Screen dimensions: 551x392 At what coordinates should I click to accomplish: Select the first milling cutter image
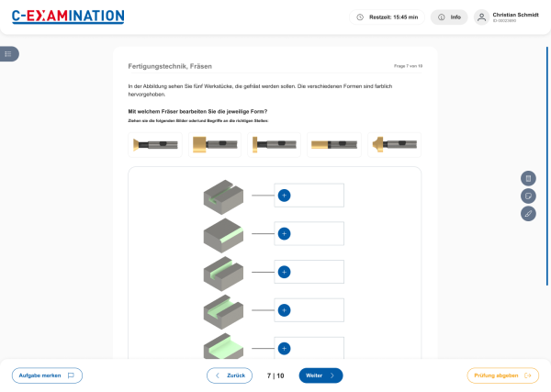click(x=155, y=144)
